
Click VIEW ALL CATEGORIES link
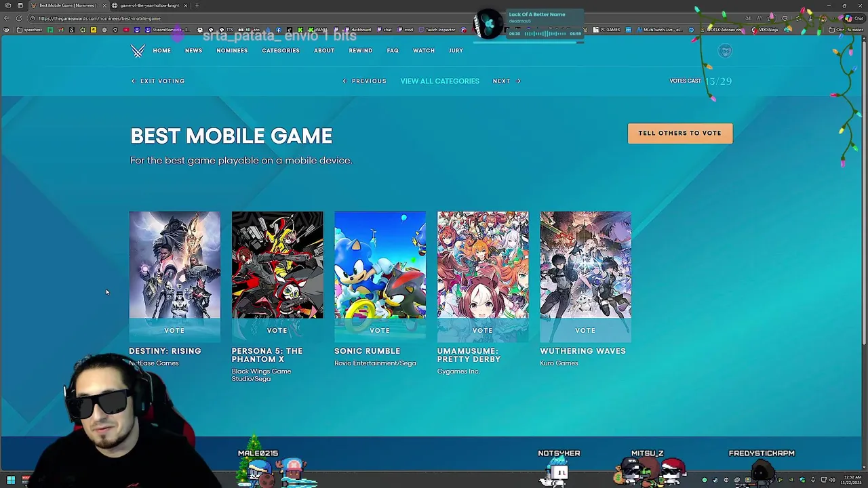[x=439, y=81]
